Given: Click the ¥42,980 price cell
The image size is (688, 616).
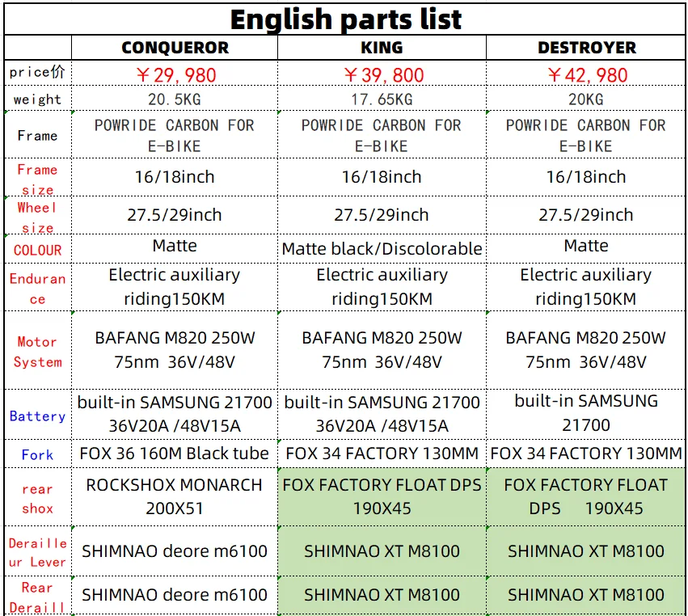Looking at the screenshot, I should [x=586, y=74].
